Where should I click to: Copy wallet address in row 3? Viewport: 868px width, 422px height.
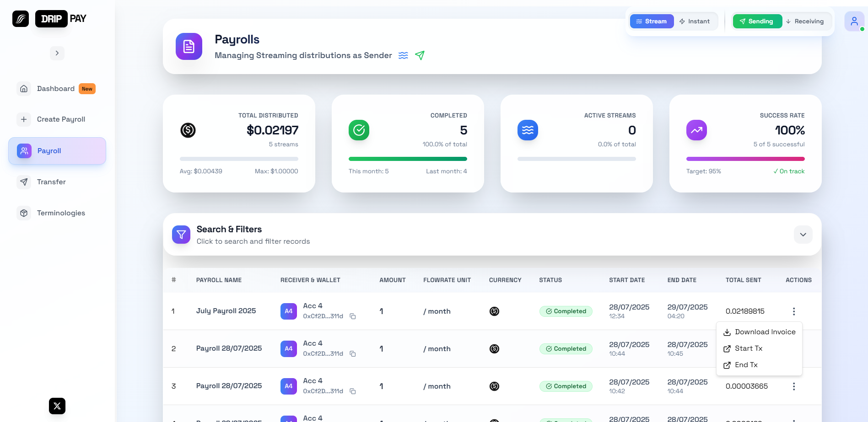(x=353, y=391)
